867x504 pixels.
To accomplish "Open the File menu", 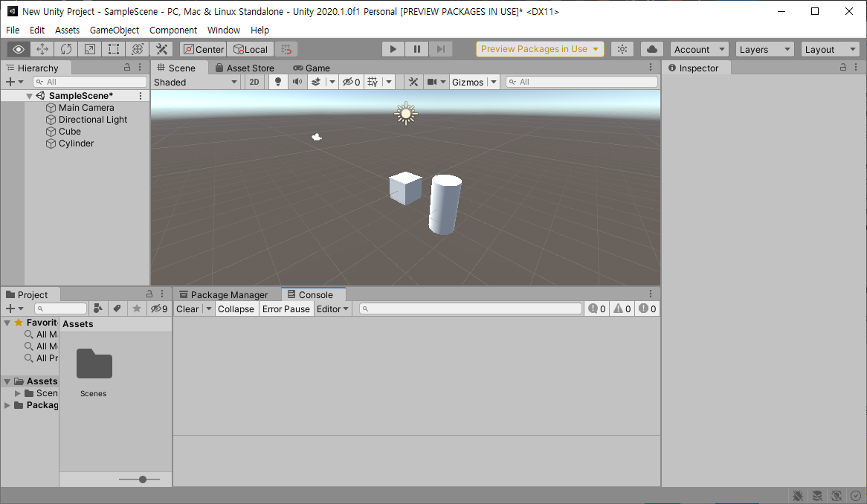I will pyautogui.click(x=13, y=30).
